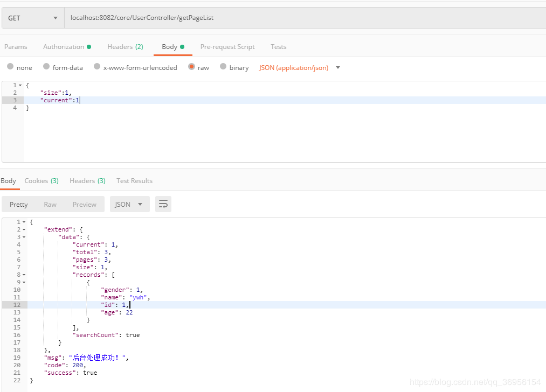
Task: Select the binary radio button
Action: click(223, 66)
